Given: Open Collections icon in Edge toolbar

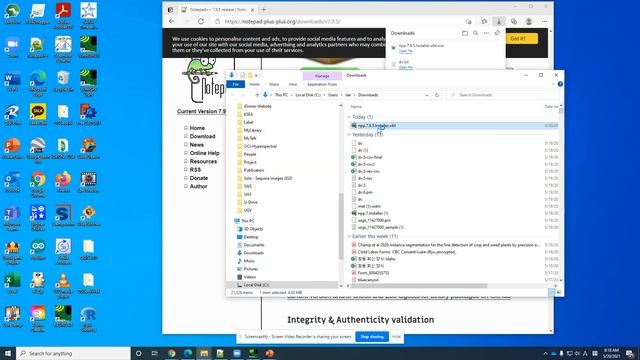Looking at the screenshot, I should click(x=514, y=22).
